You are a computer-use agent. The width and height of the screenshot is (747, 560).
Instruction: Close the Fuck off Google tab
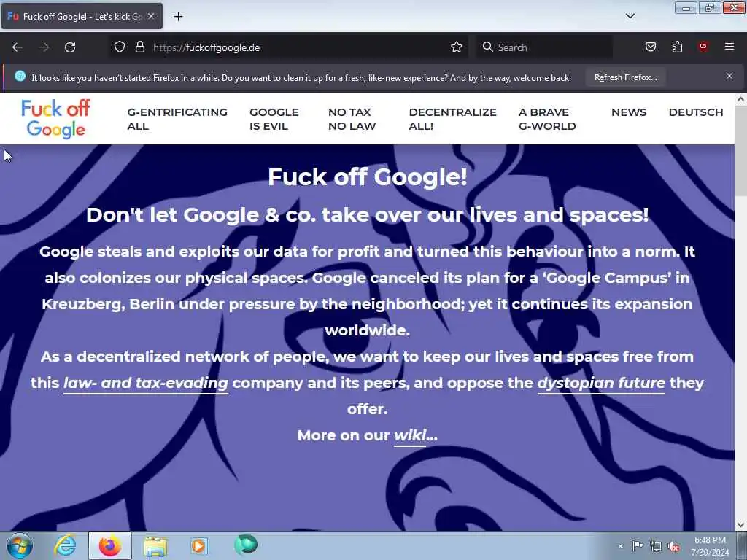[x=151, y=16]
